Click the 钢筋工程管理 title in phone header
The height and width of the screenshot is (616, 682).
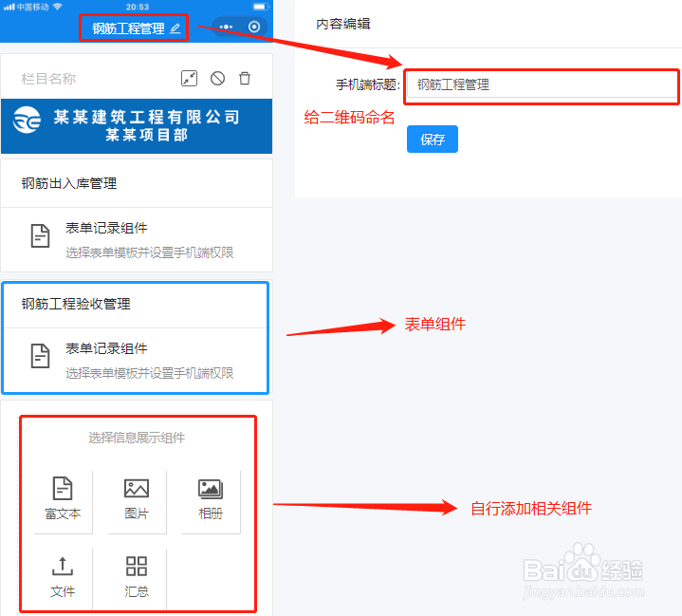click(x=128, y=28)
